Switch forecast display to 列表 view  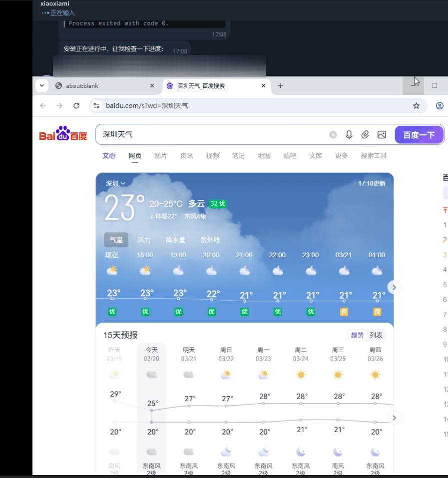pyautogui.click(x=376, y=335)
